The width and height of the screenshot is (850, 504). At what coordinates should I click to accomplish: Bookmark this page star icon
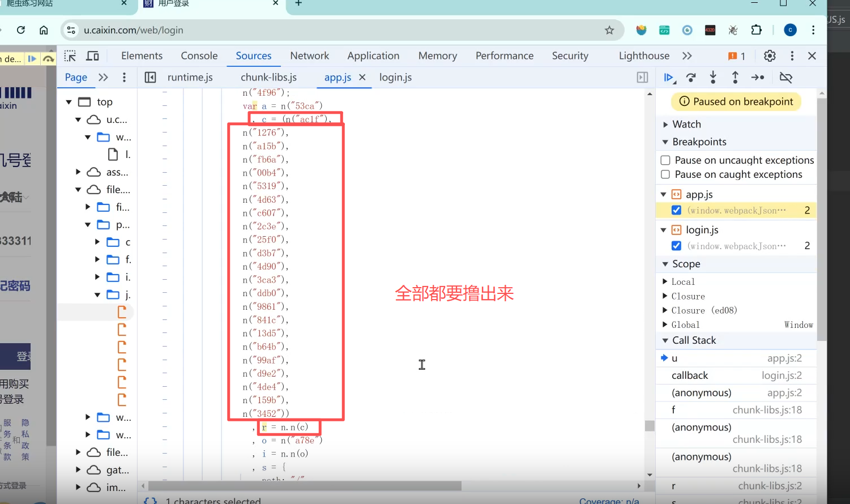[609, 30]
